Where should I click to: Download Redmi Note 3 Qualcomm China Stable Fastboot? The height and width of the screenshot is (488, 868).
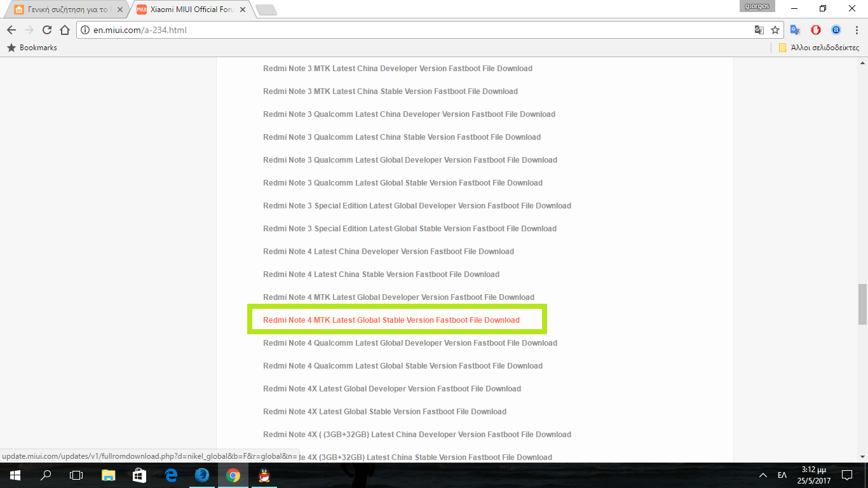tap(402, 137)
